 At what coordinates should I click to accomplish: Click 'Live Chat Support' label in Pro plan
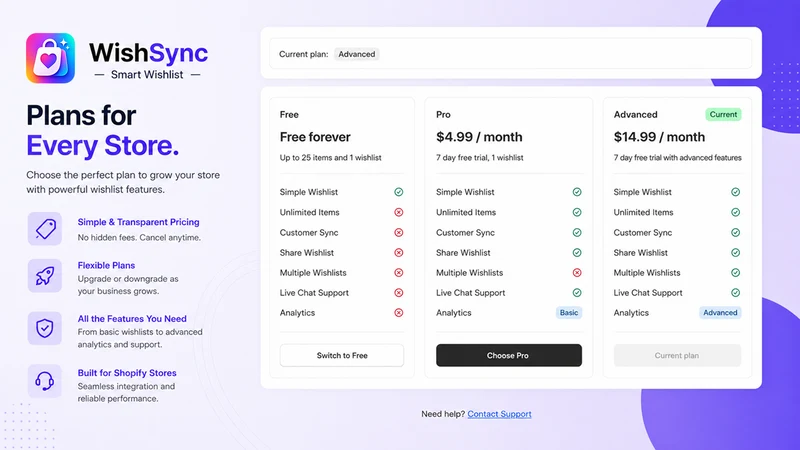click(x=470, y=293)
